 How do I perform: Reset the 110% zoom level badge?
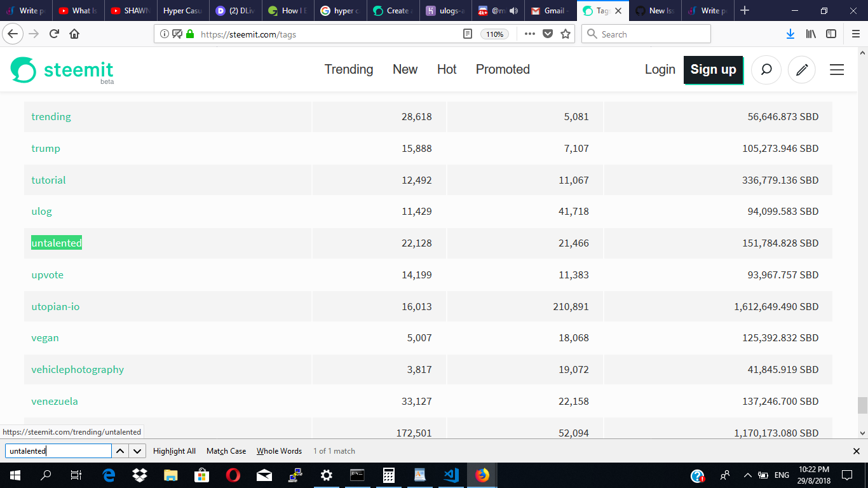494,34
